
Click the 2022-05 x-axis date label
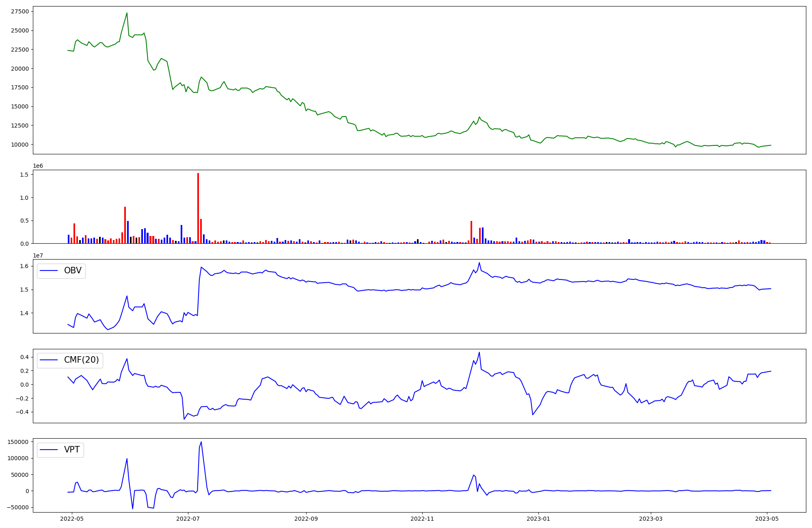(x=72, y=519)
